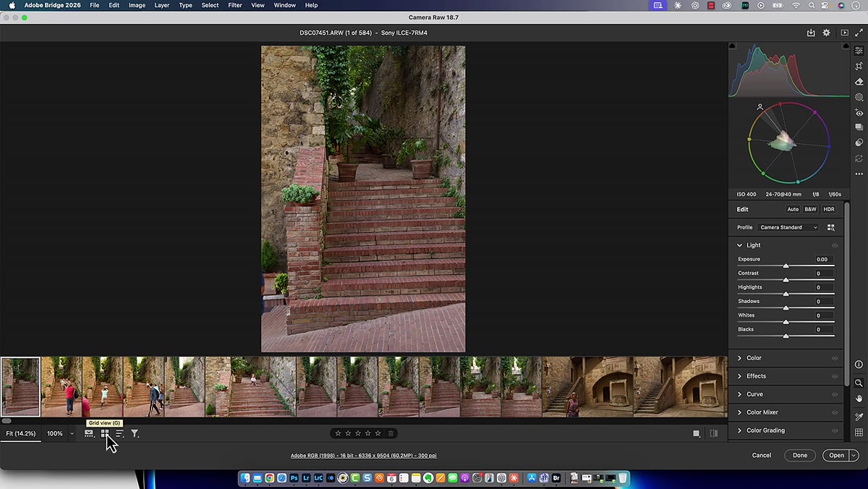868x489 pixels.
Task: Click the Done button
Action: [x=799, y=455]
